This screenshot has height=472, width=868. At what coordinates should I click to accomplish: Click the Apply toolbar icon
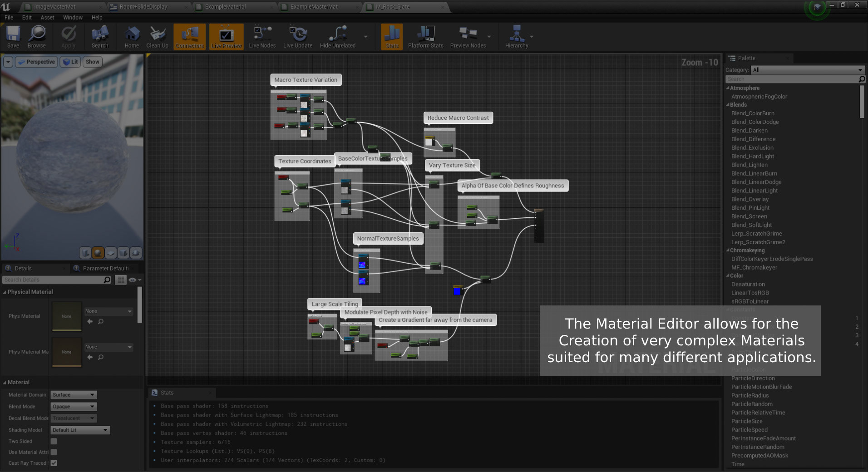pyautogui.click(x=69, y=37)
